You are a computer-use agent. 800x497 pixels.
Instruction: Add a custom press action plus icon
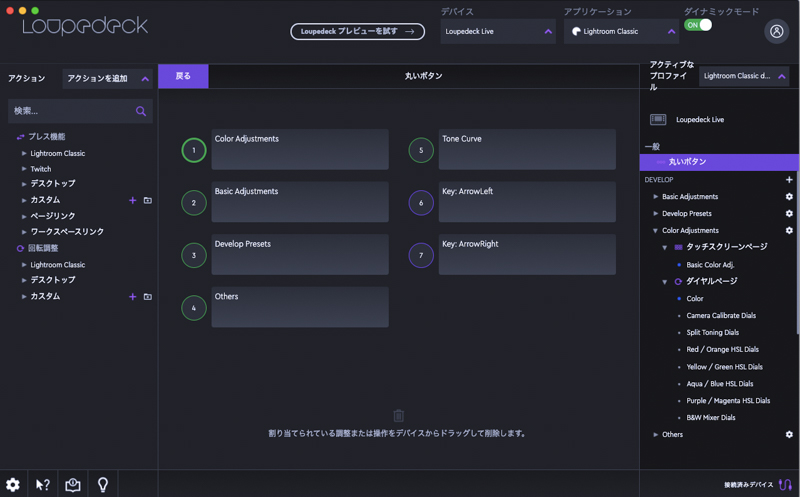coord(133,200)
